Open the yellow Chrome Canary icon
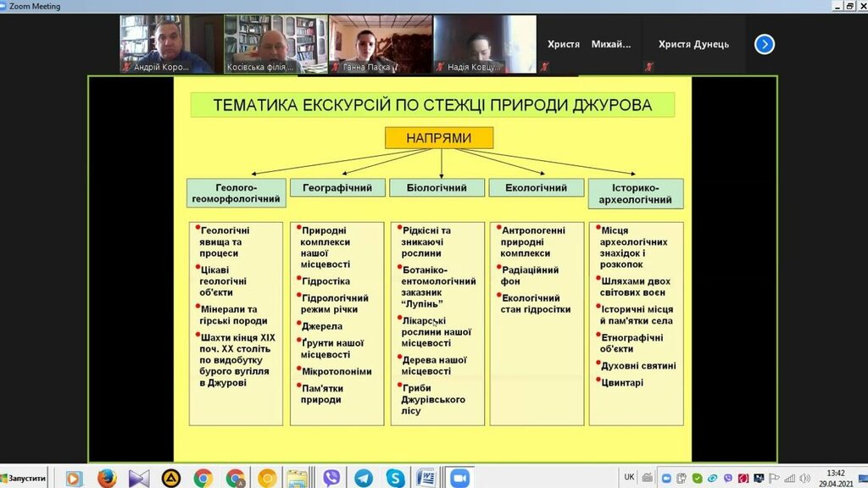 click(267, 478)
